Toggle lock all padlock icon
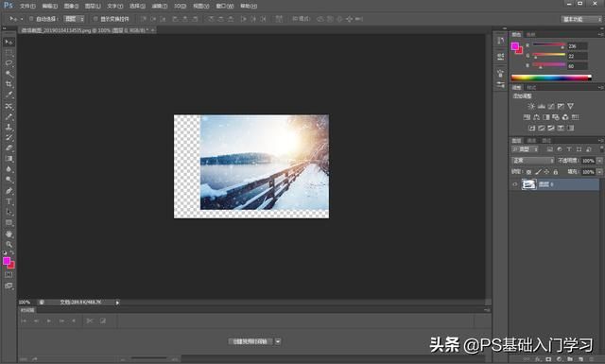 556,172
